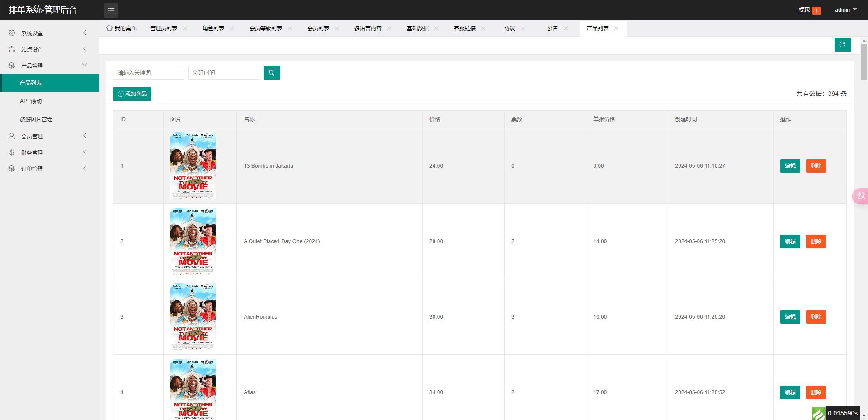This screenshot has width=868, height=420.
Task: Click the pink translate floating icon
Action: point(860,196)
